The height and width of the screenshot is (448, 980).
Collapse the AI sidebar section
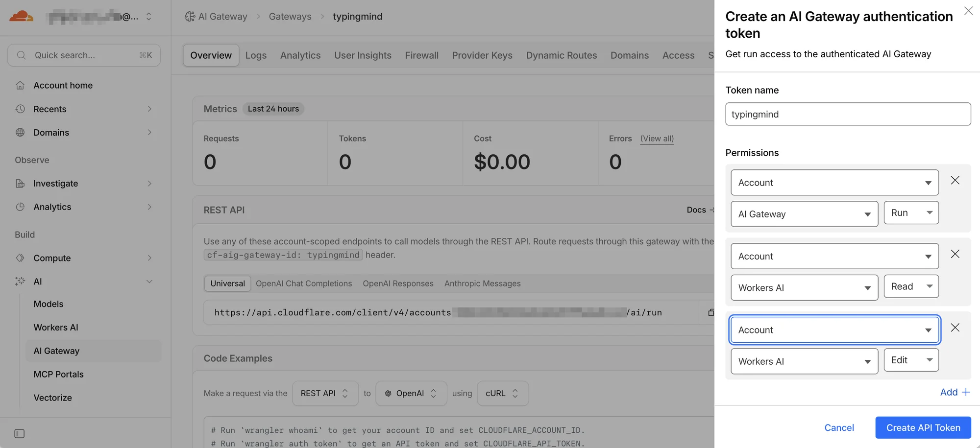coord(149,281)
